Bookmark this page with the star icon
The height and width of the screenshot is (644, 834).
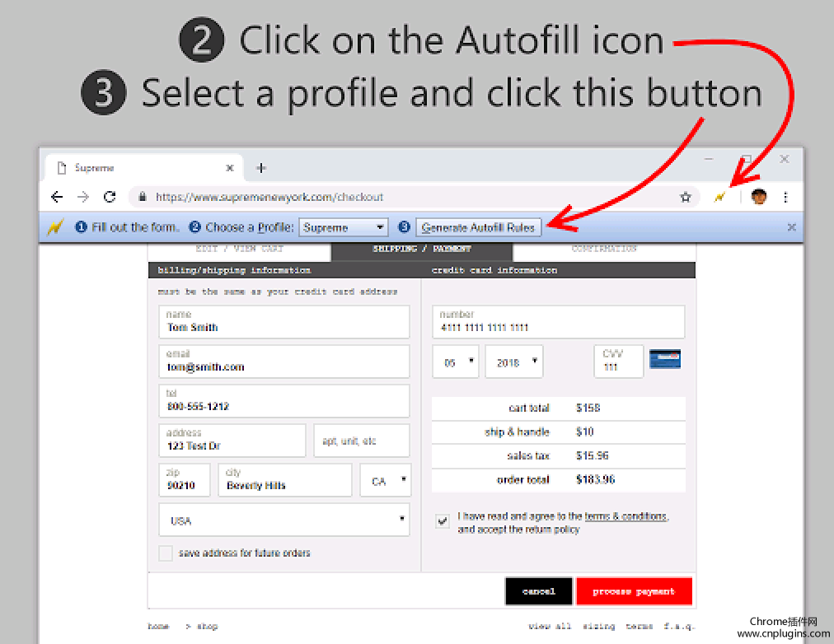pyautogui.click(x=686, y=197)
